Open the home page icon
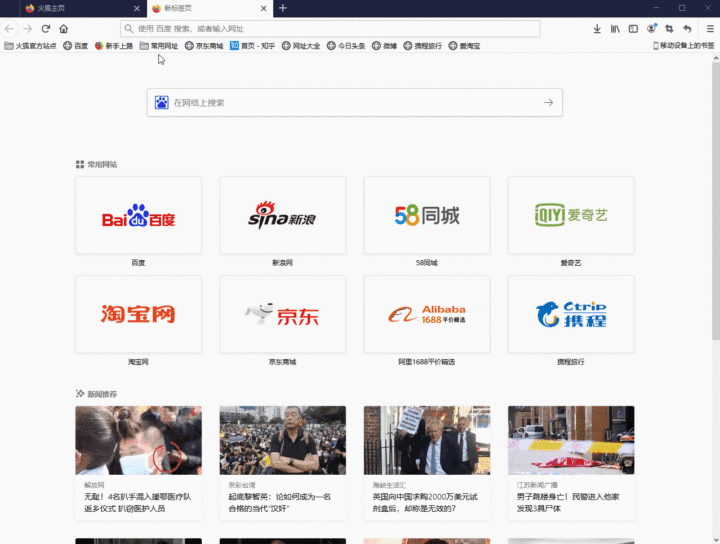The height and width of the screenshot is (544, 720). [x=63, y=29]
